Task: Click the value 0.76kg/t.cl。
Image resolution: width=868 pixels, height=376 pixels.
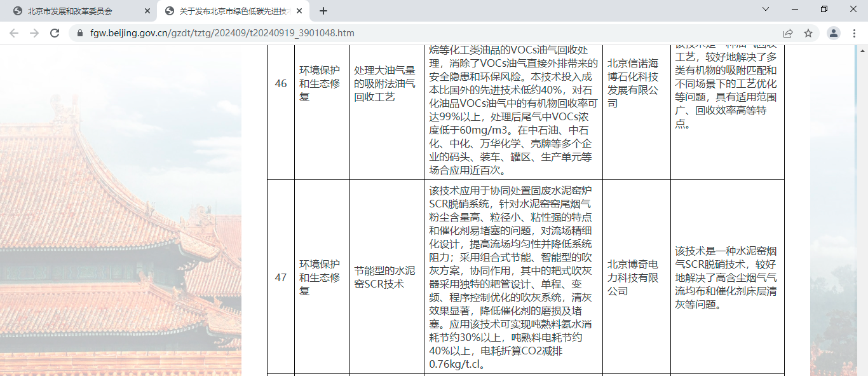Action: click(x=458, y=364)
